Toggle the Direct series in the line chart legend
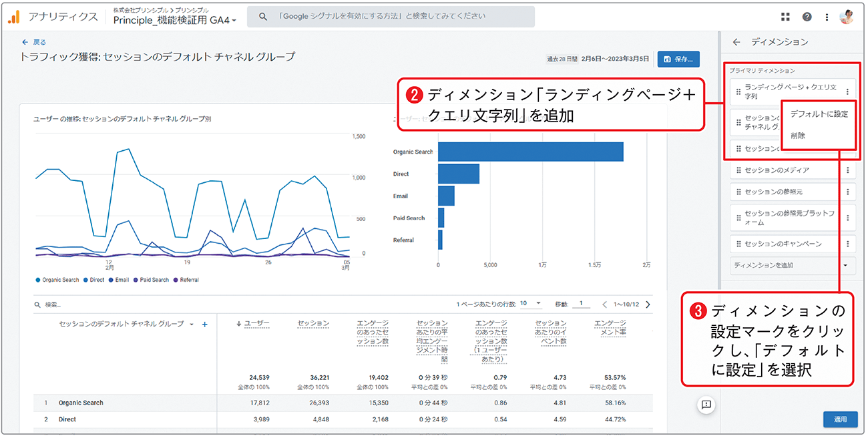868x436 pixels. [x=93, y=280]
